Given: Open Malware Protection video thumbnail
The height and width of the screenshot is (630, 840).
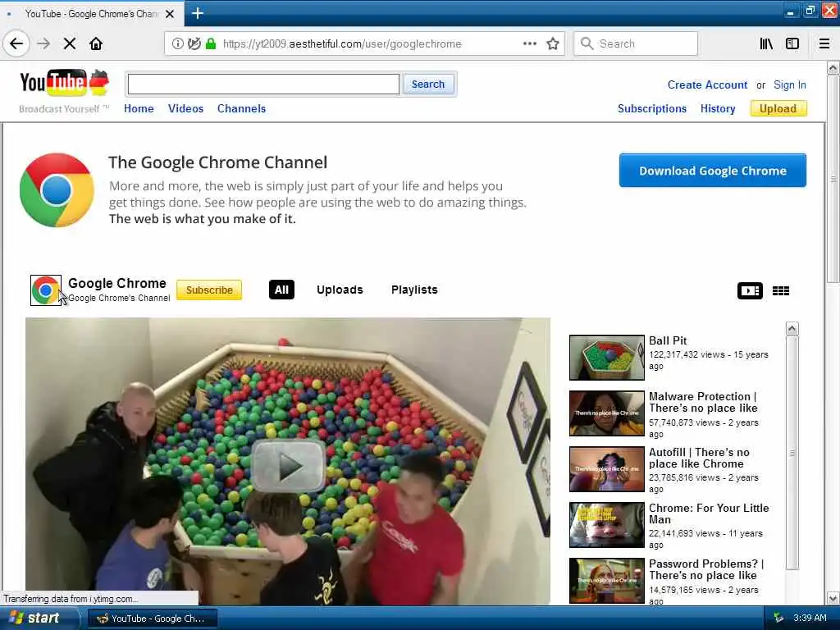Looking at the screenshot, I should pyautogui.click(x=606, y=413).
